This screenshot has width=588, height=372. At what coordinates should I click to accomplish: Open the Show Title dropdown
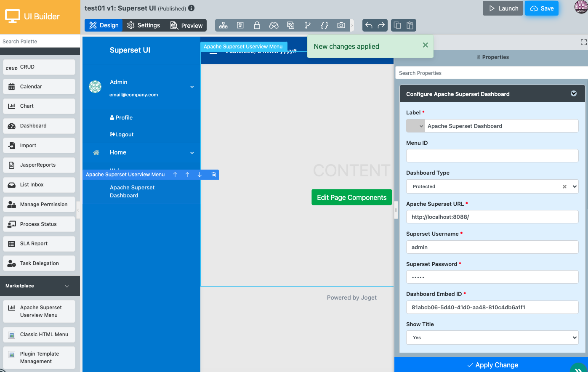pos(492,337)
